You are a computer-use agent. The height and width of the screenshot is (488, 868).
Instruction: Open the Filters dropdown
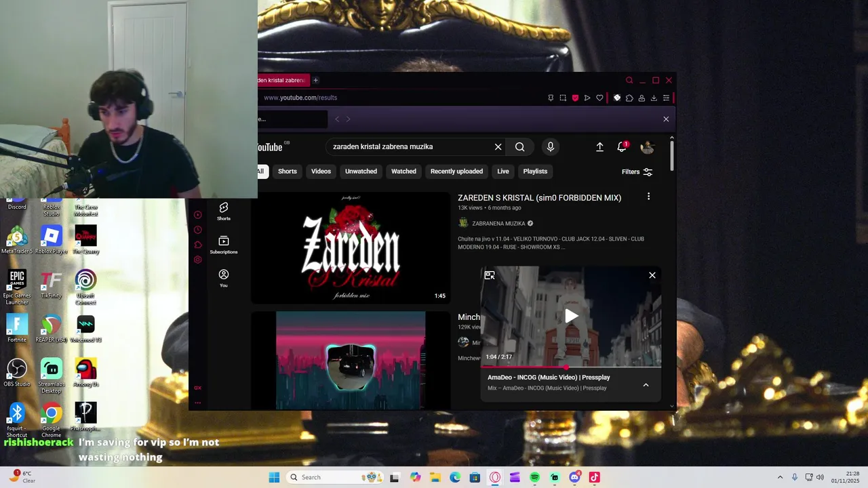click(x=637, y=171)
